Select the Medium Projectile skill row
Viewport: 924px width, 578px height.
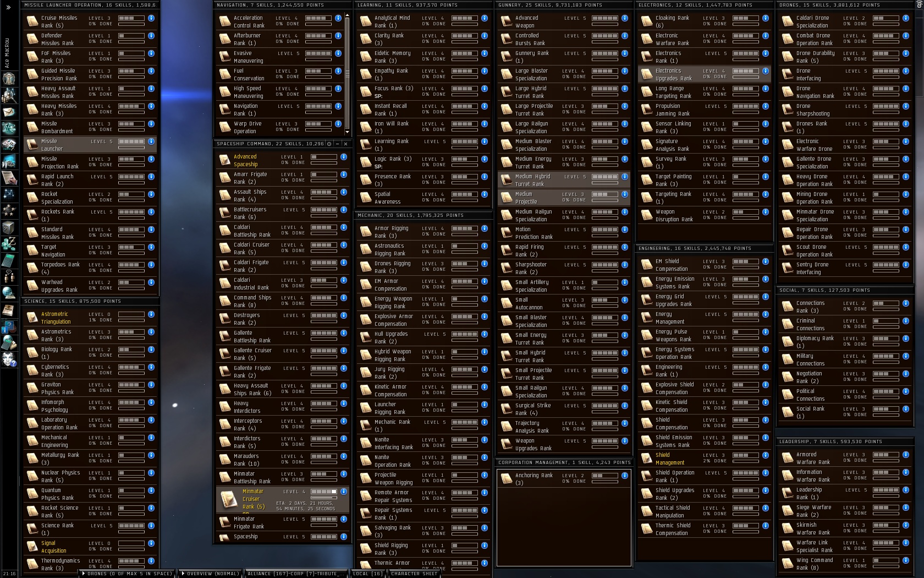point(564,198)
